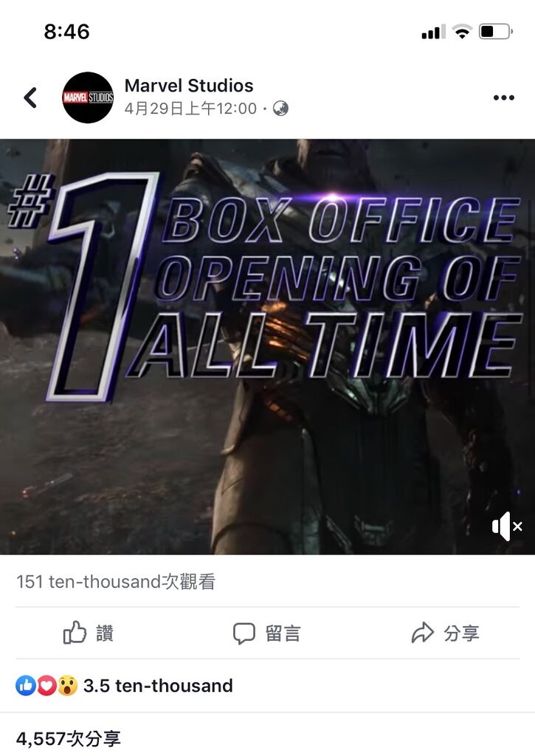The height and width of the screenshot is (756, 535).
Task: Tap the 分享 share button label
Action: pyautogui.click(x=461, y=633)
